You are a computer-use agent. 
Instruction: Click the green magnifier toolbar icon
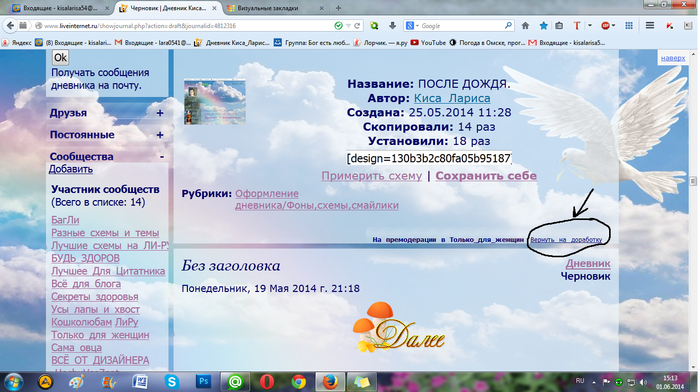click(x=374, y=26)
